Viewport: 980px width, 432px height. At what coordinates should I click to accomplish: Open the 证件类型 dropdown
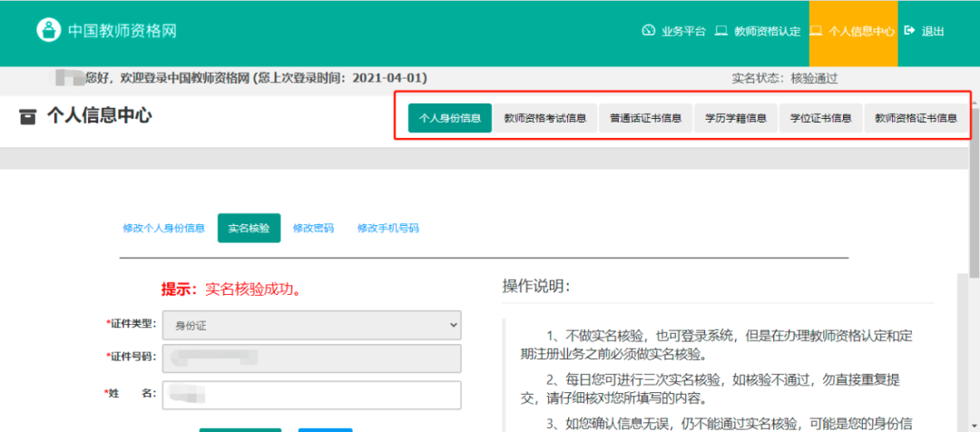tap(311, 325)
